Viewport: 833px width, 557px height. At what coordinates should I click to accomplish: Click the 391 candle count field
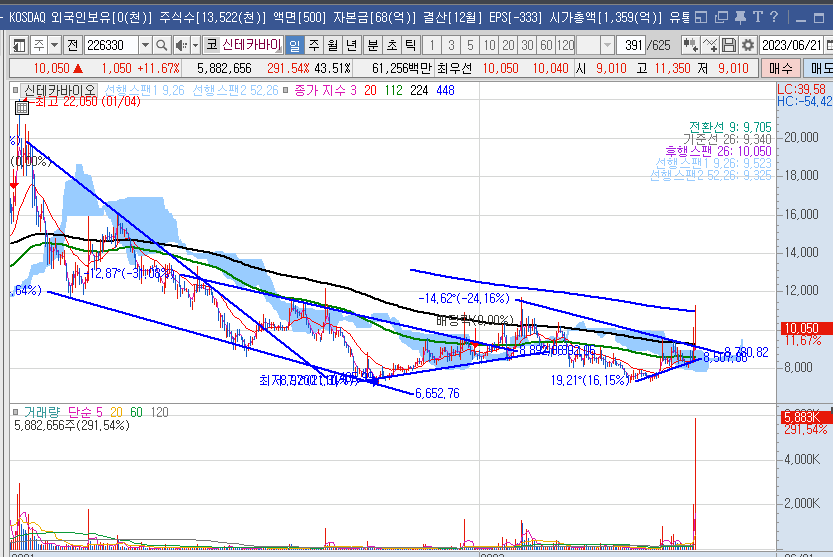click(631, 45)
